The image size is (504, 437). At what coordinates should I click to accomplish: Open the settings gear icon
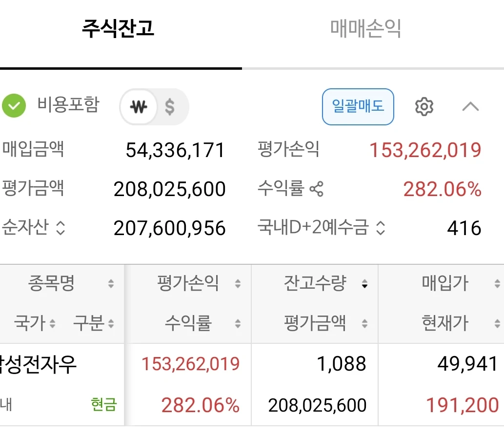pyautogui.click(x=424, y=106)
